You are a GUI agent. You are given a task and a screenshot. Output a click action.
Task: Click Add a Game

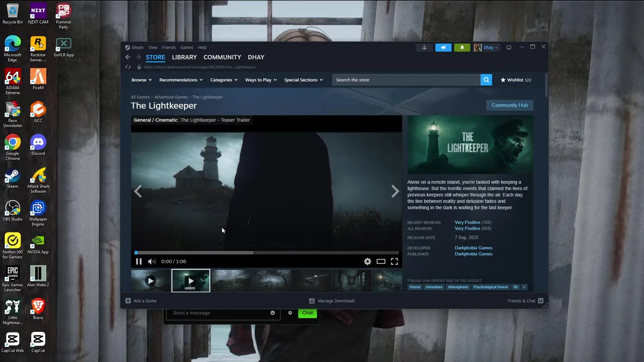(141, 301)
